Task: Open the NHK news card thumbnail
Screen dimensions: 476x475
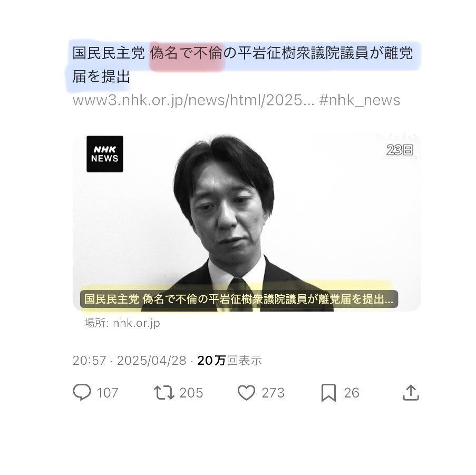Action: 247,222
